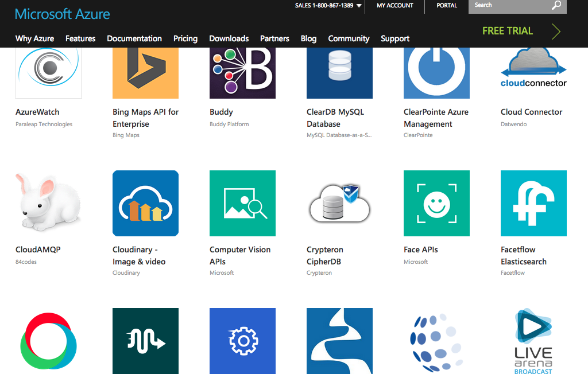Focus the Search input field
Image resolution: width=588 pixels, height=378 pixels.
point(508,6)
